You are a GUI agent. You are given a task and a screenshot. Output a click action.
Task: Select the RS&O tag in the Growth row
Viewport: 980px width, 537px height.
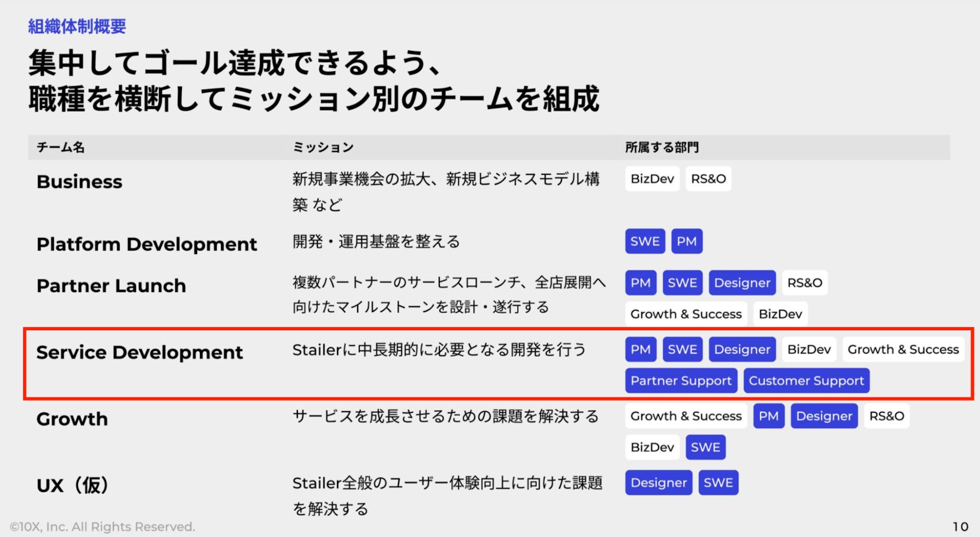pos(886,416)
